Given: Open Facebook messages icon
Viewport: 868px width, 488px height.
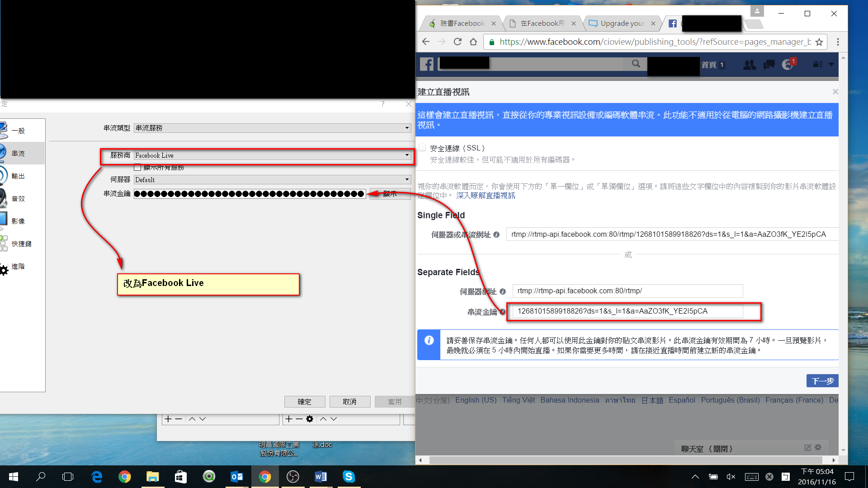Looking at the screenshot, I should (x=769, y=65).
